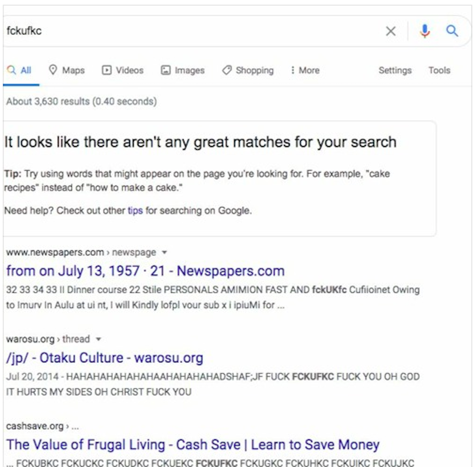
Task: Open search Settings
Action: pos(395,70)
